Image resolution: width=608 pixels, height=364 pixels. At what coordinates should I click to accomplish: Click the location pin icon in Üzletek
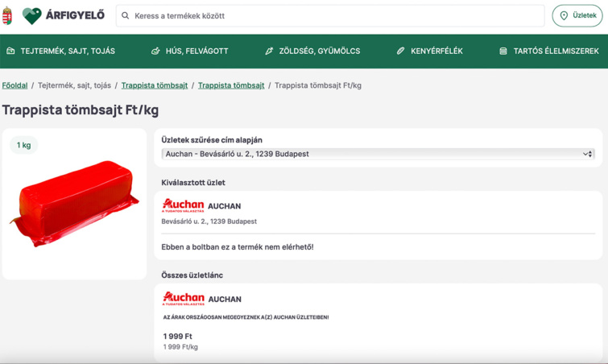(x=564, y=15)
